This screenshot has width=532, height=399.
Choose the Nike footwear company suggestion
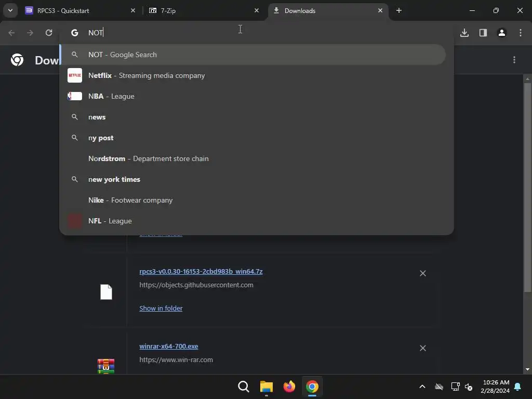click(253, 200)
